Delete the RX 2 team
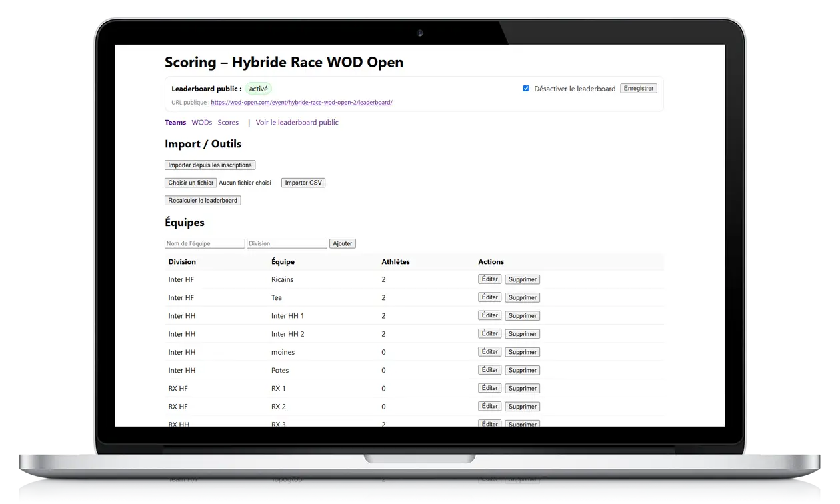The height and width of the screenshot is (504, 840). coord(522,407)
